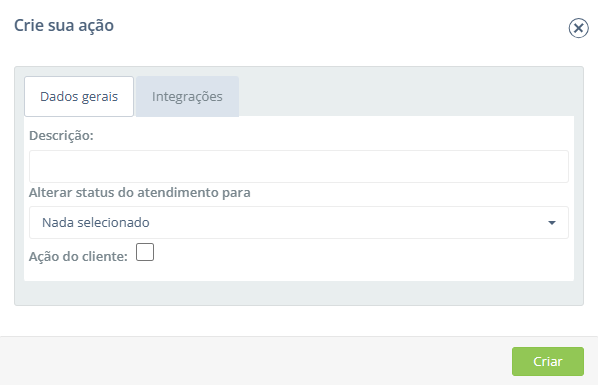Click the circled X icon
598x385 pixels.
[x=578, y=28]
